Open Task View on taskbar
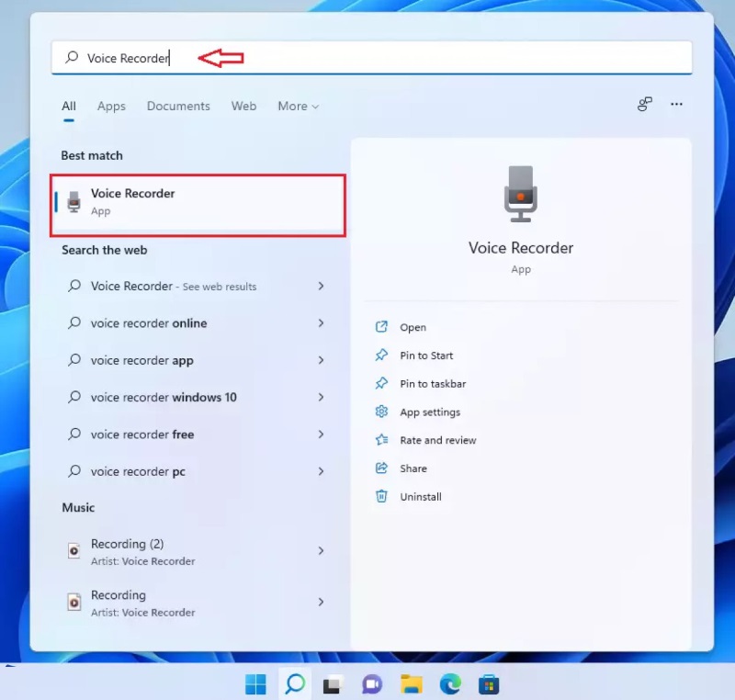Image resolution: width=735 pixels, height=700 pixels. click(x=334, y=684)
